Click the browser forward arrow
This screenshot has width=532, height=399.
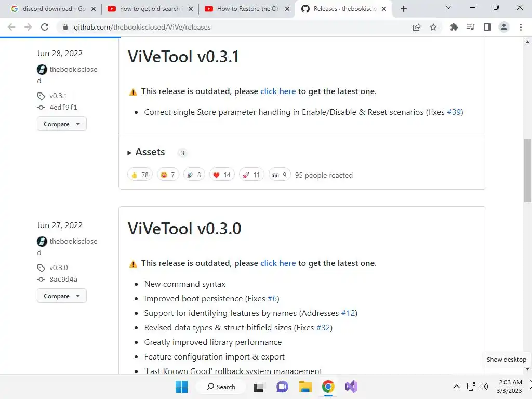coord(28,27)
